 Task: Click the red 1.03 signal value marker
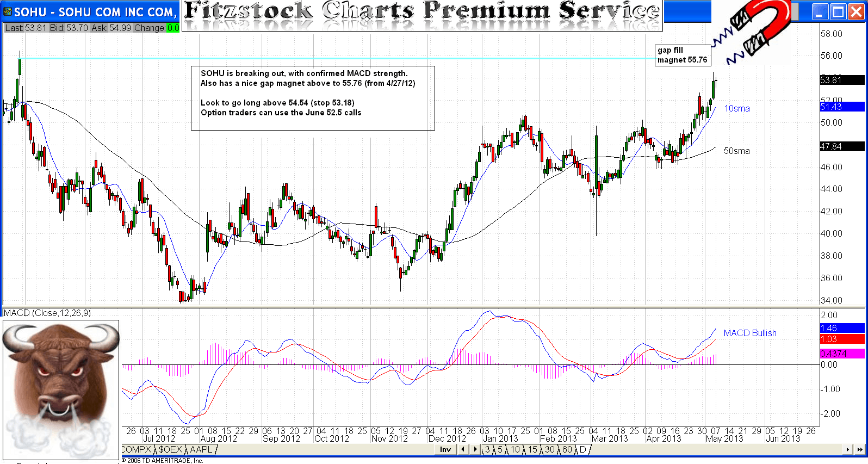842,339
